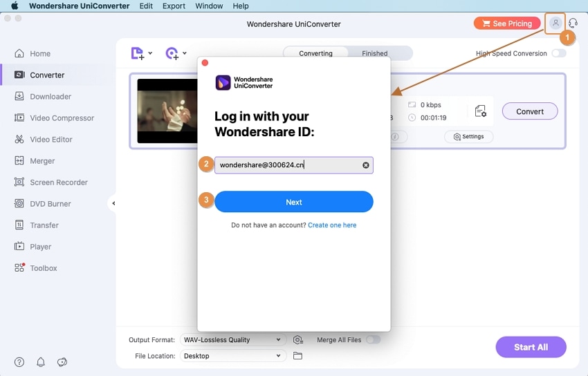Open the Edit menu
The height and width of the screenshot is (376, 588).
(x=146, y=6)
